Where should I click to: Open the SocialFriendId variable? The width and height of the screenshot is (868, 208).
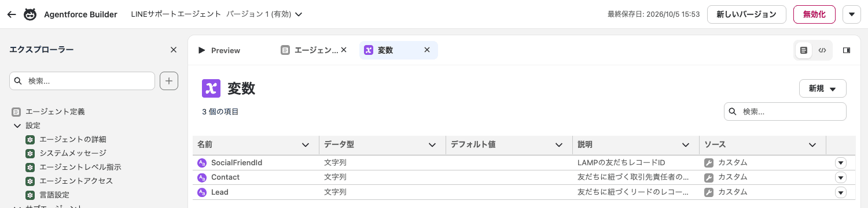(x=237, y=163)
